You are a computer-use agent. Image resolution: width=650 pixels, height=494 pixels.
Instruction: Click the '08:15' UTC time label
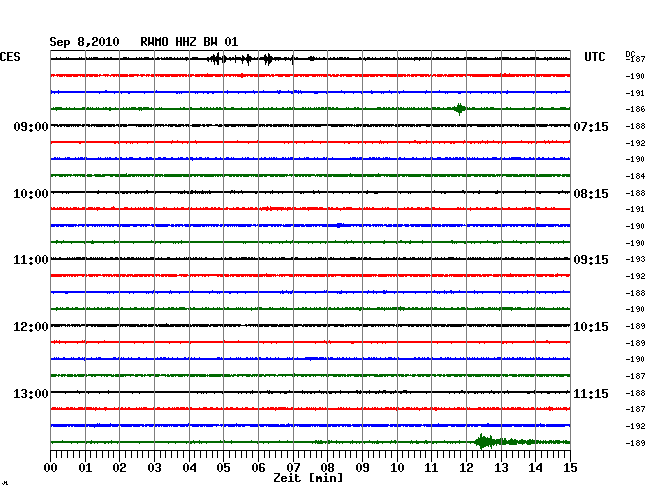click(x=591, y=194)
